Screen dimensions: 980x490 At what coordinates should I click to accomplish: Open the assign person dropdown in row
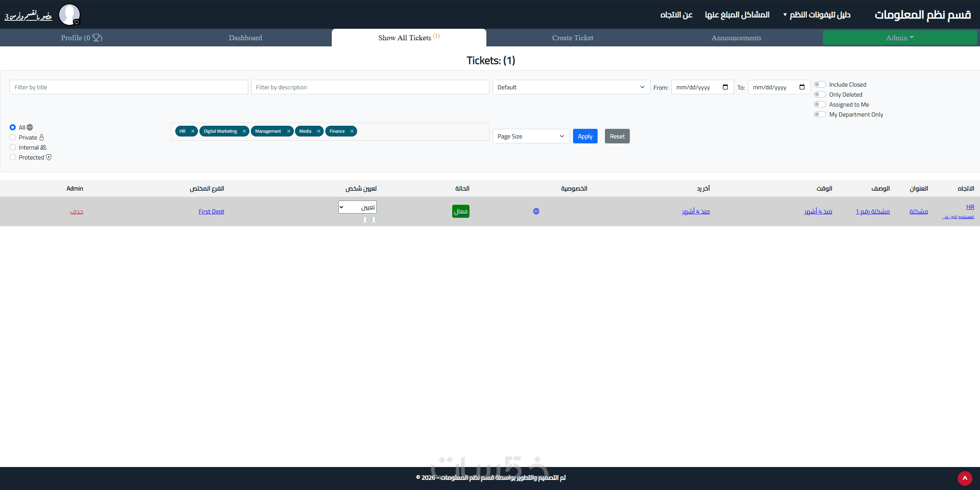[357, 207]
